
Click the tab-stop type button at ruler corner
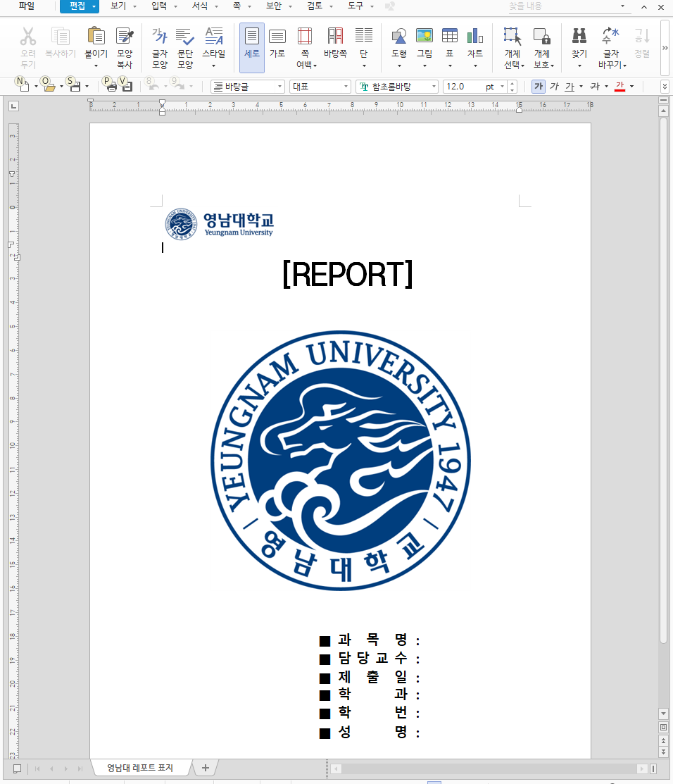13,106
